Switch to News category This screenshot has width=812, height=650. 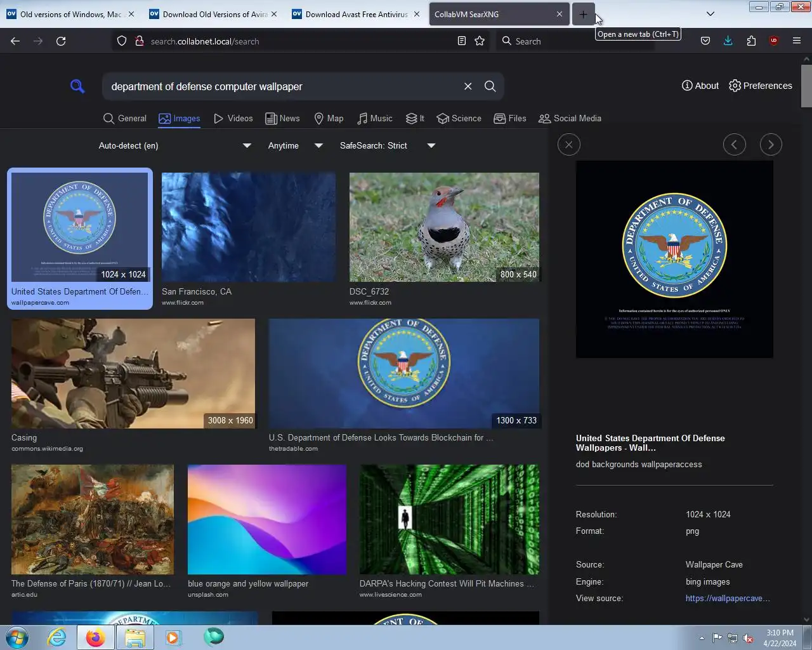tap(282, 118)
